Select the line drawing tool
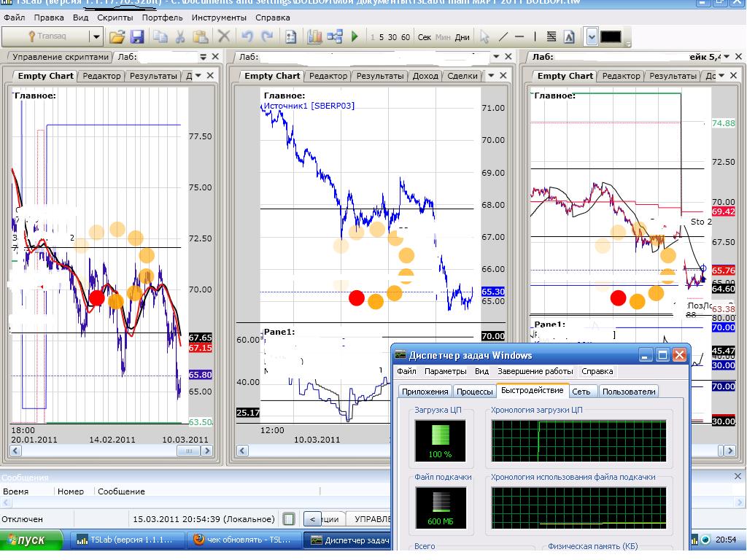The width and height of the screenshot is (747, 560). point(503,36)
